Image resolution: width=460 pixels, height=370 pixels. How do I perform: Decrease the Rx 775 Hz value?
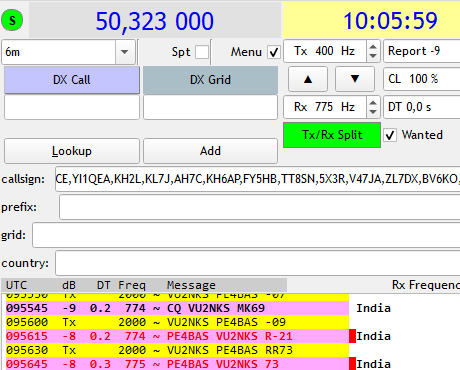pos(373,112)
